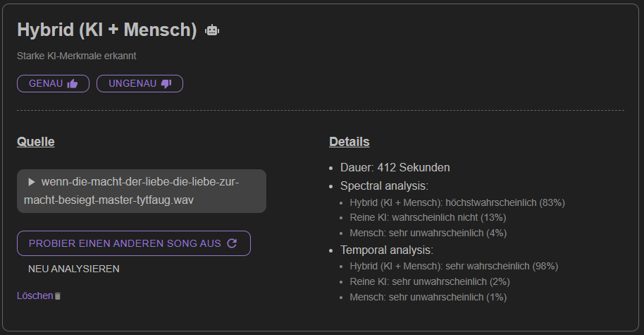Play the wenn-die-macht-der-liebe audio file
644x335 pixels.
[x=32, y=182]
